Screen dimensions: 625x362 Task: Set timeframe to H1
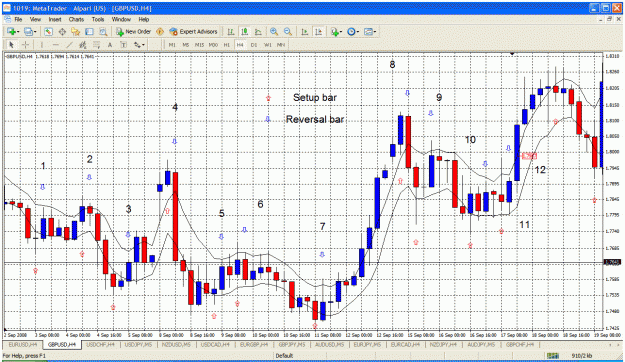(x=226, y=45)
